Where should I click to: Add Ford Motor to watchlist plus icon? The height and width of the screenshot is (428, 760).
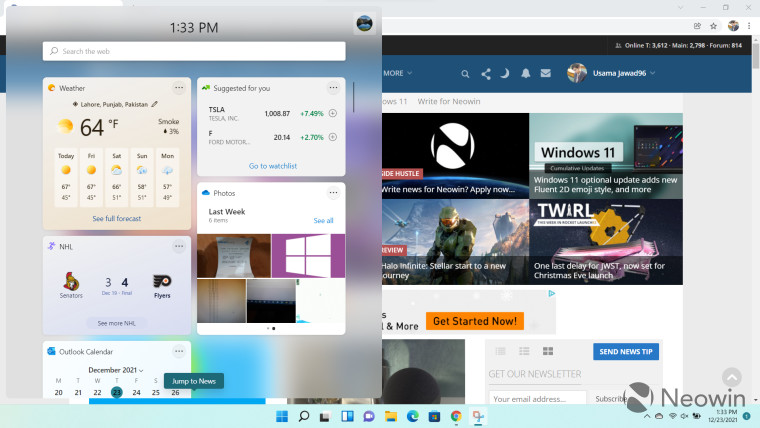[333, 137]
